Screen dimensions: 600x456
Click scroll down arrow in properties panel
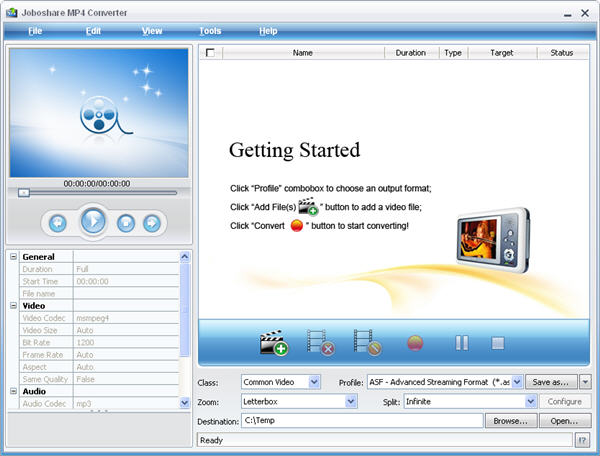coord(184,402)
